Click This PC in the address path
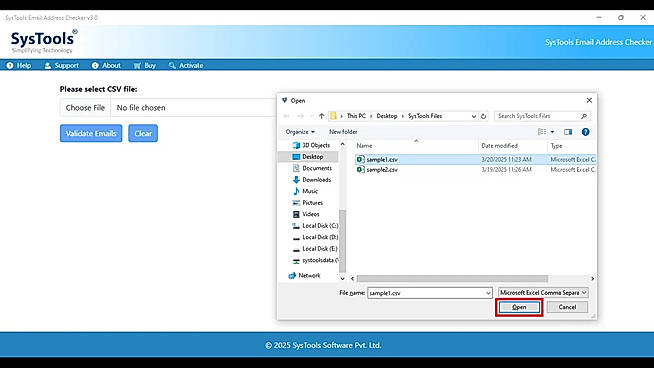This screenshot has height=368, width=654. (x=356, y=116)
